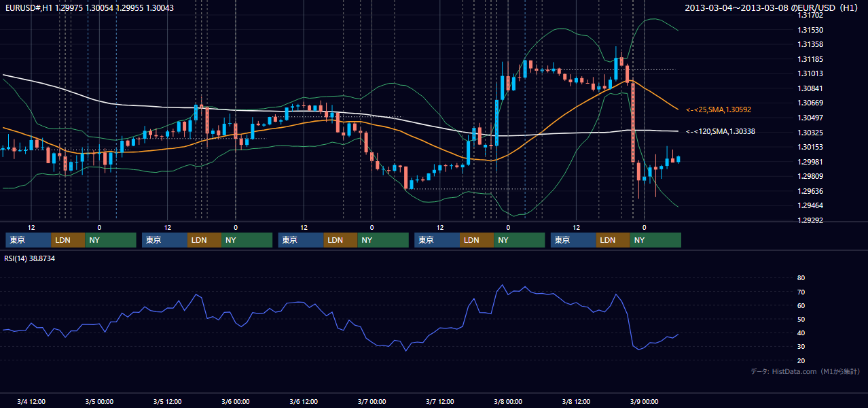Click the 1.29464 price axis label
Viewport: 868px width, 408px height.
810,205
